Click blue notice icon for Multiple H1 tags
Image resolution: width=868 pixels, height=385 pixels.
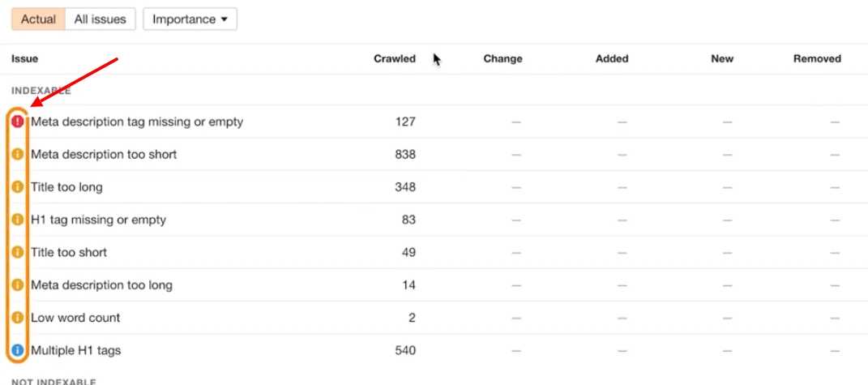click(x=18, y=351)
